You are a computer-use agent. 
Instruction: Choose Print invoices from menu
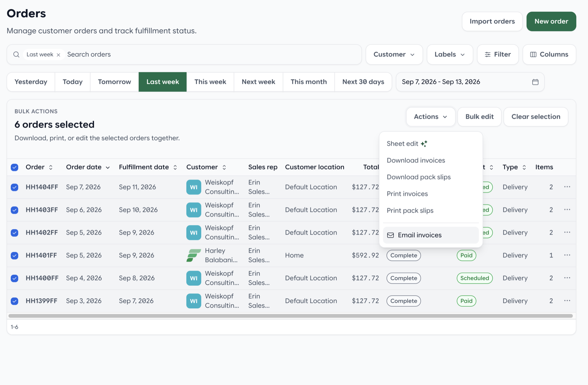pyautogui.click(x=407, y=194)
